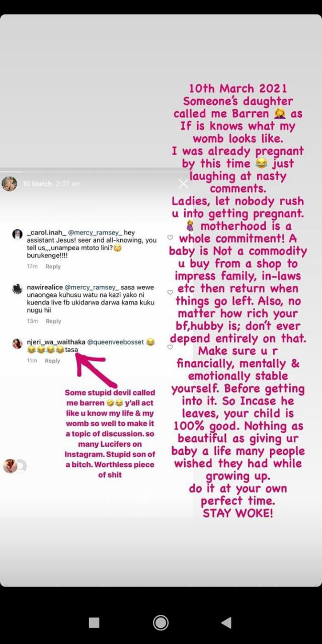
Task: Open the story owner's profile avatar beside 10 March
Action: (x=10, y=184)
